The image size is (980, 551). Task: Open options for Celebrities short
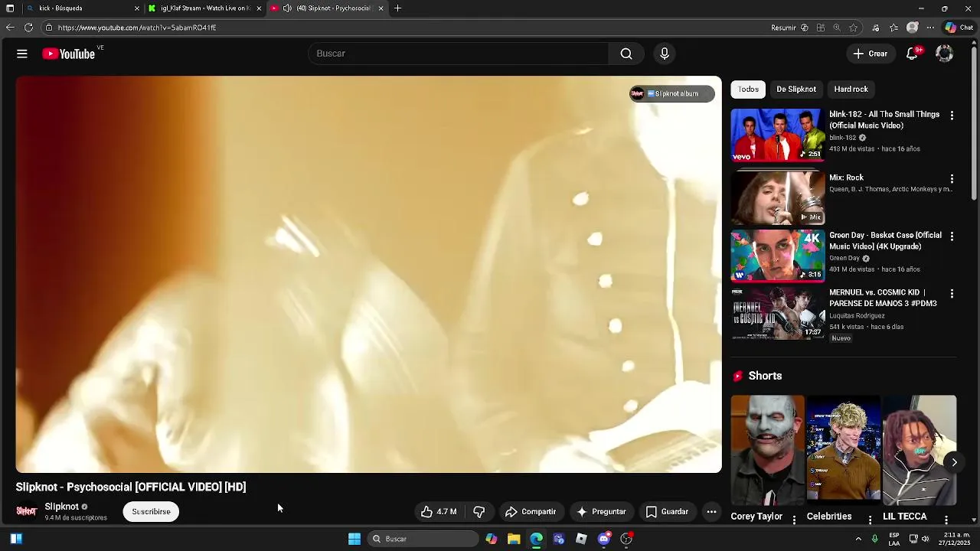click(x=870, y=520)
